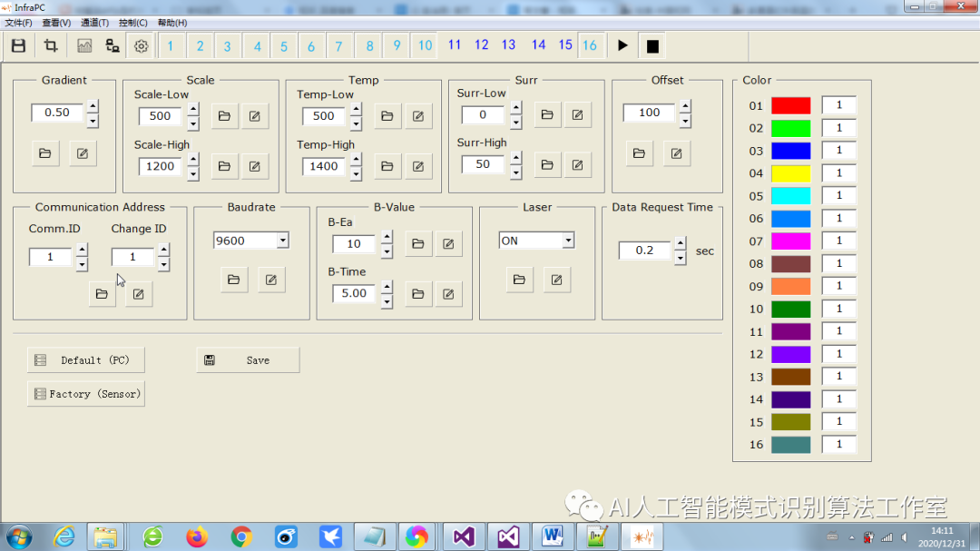Screen dimensions: 980x551
Task: Click the B-Ea value input field
Action: pos(354,244)
